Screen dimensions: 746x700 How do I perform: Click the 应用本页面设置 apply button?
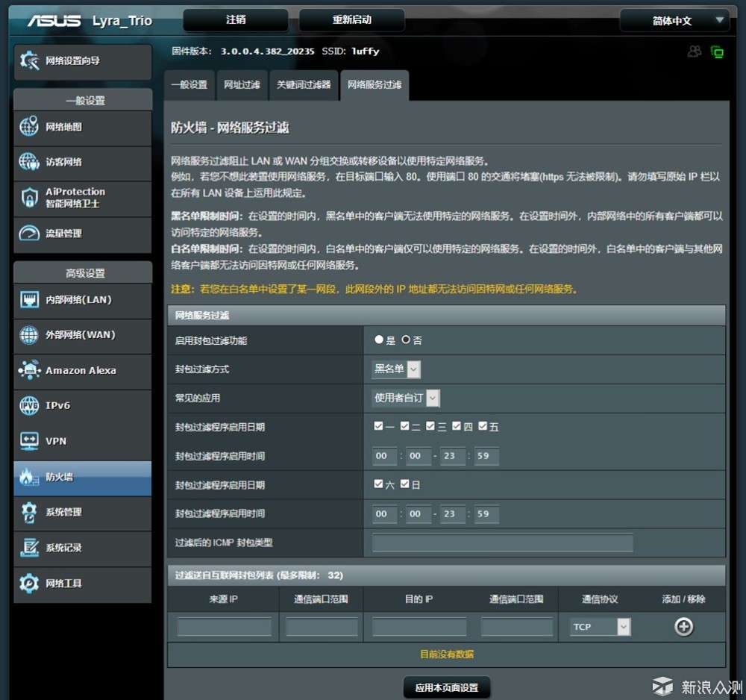447,687
